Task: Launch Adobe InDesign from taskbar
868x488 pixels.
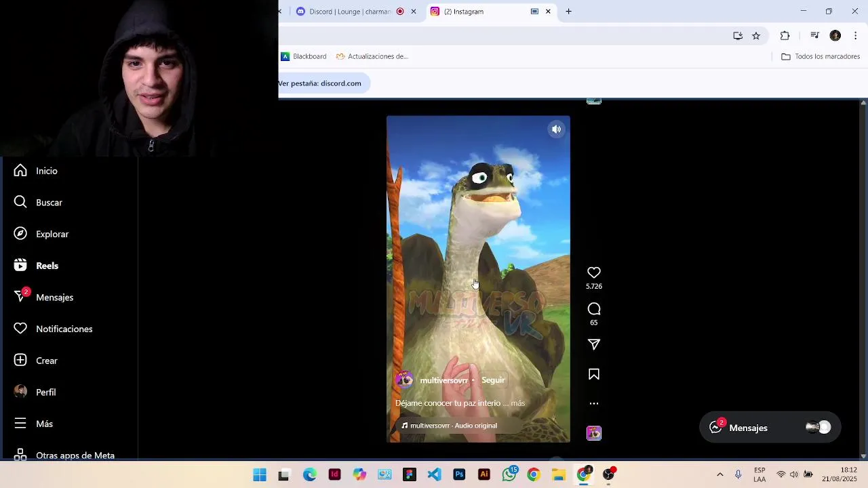Action: click(334, 475)
